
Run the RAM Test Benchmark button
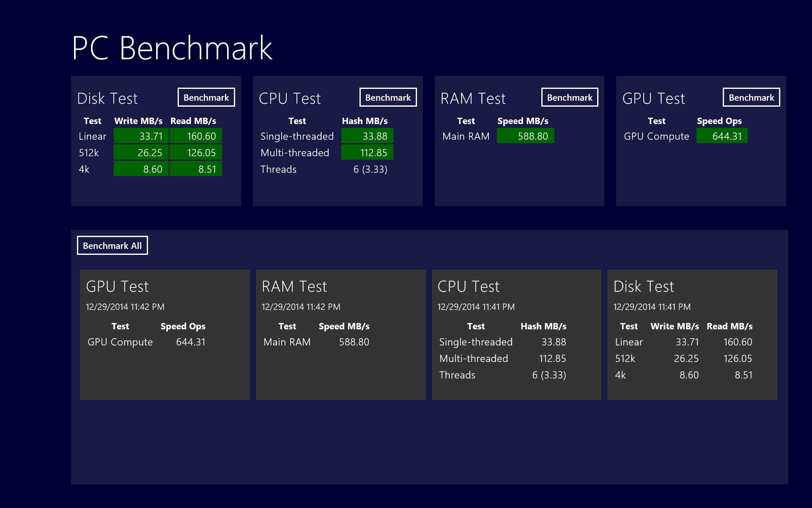pos(569,97)
